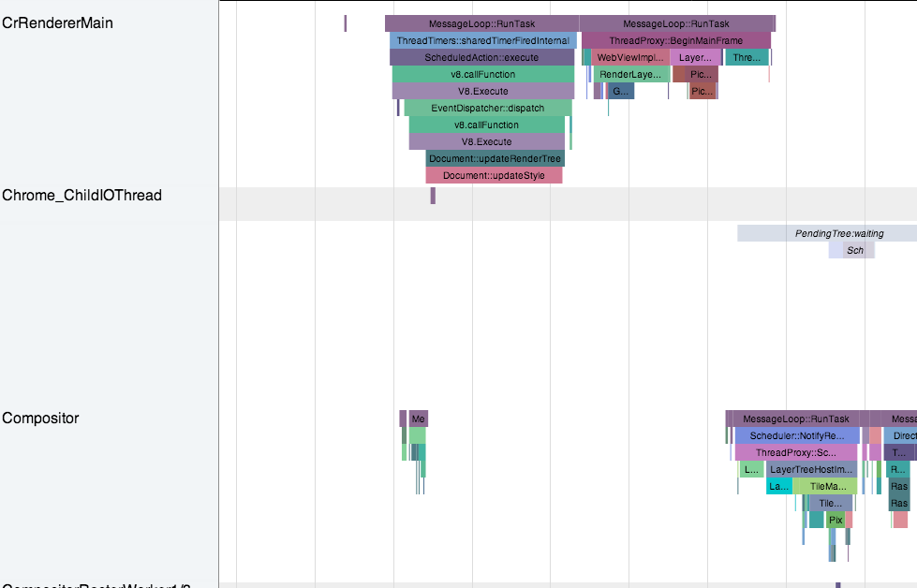The height and width of the screenshot is (588, 917).
Task: Select the small Me slice in Compositor
Action: pyautogui.click(x=418, y=419)
